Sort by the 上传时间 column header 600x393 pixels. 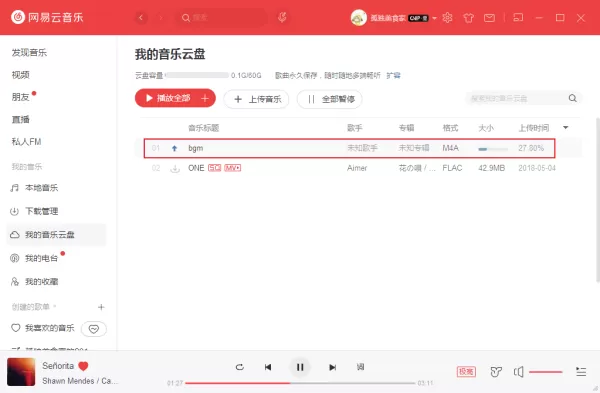534,128
